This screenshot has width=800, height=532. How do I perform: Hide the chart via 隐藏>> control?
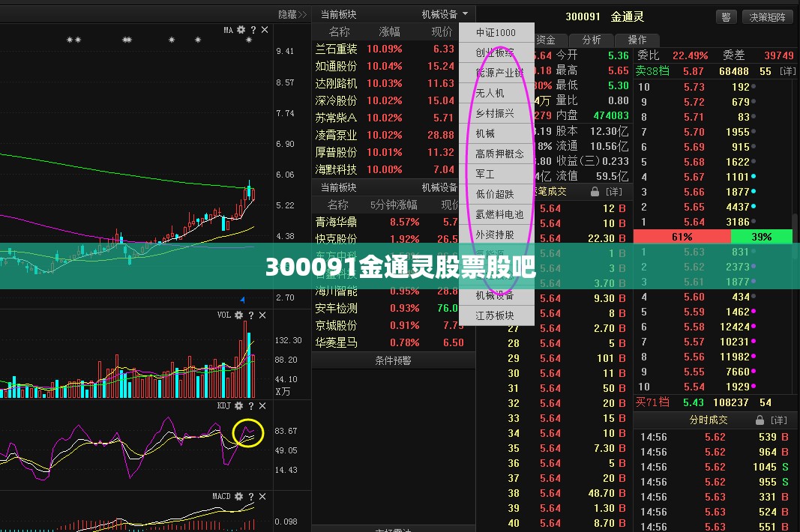292,14
